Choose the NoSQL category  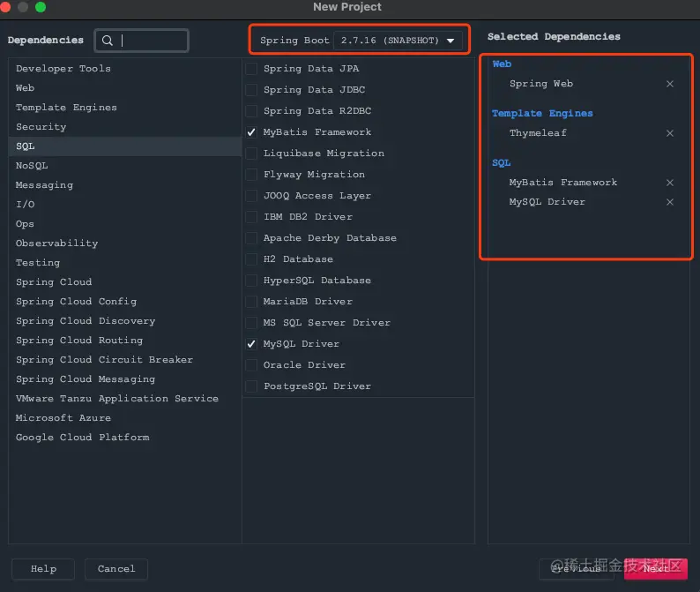125,166
